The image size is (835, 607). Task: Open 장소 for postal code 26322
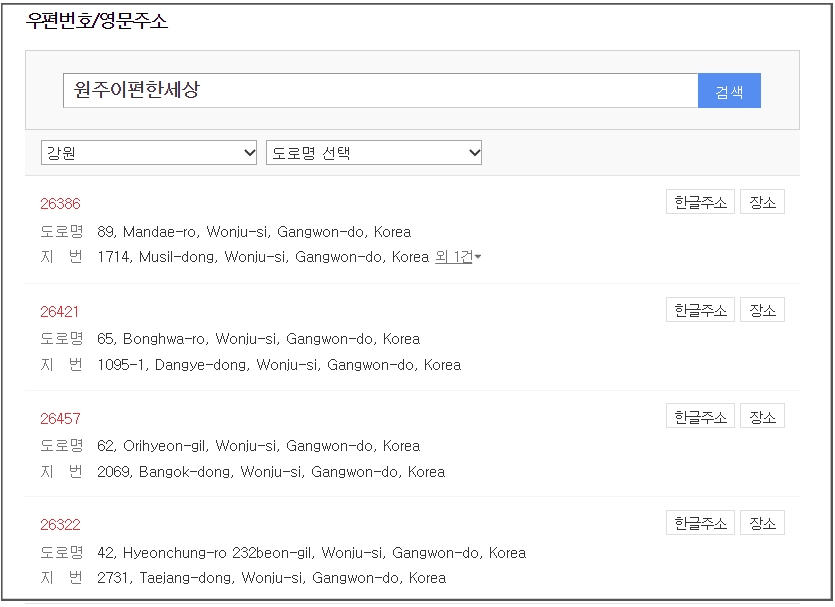point(763,523)
